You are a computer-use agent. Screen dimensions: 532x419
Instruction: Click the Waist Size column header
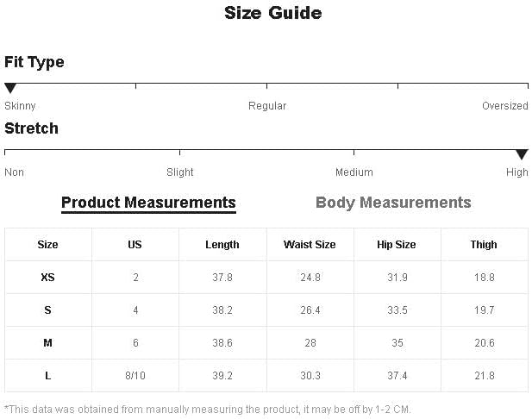[310, 245]
